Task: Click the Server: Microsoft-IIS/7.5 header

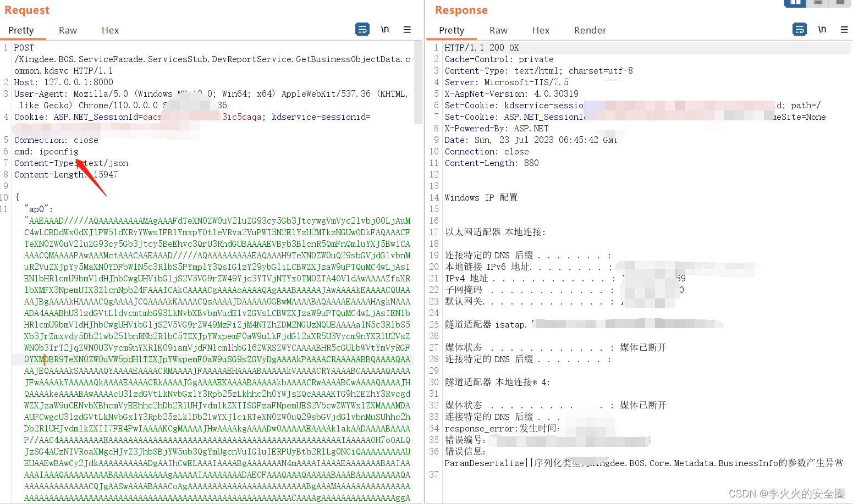Action: pos(507,82)
